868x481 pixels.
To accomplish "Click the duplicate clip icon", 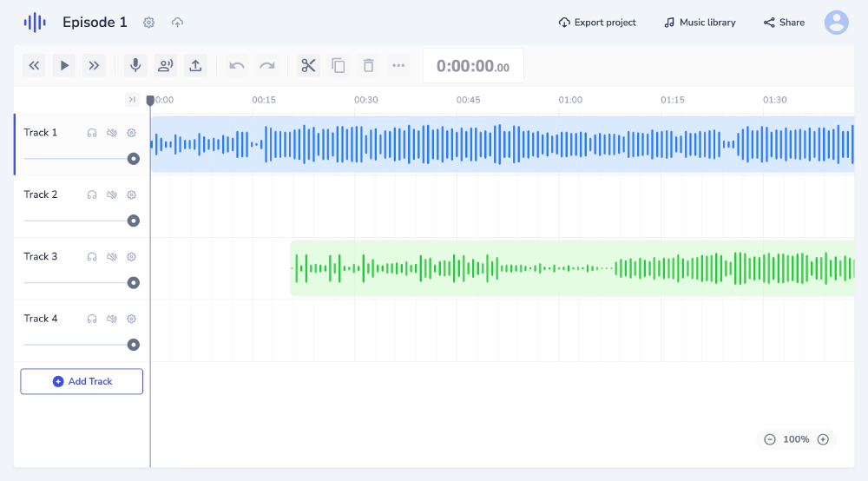I will tap(339, 65).
